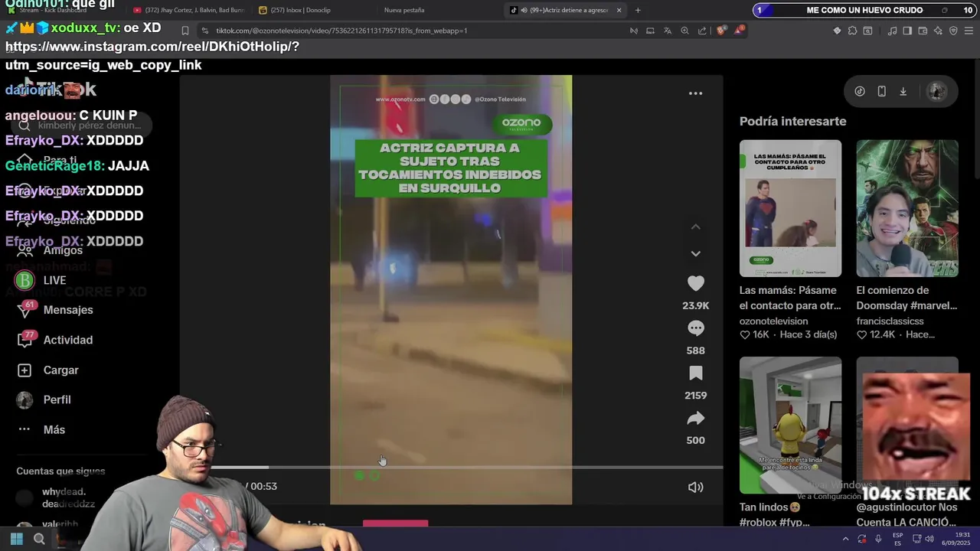Mute the video with the speaker icon
This screenshot has height=551, width=980.
[x=695, y=487]
